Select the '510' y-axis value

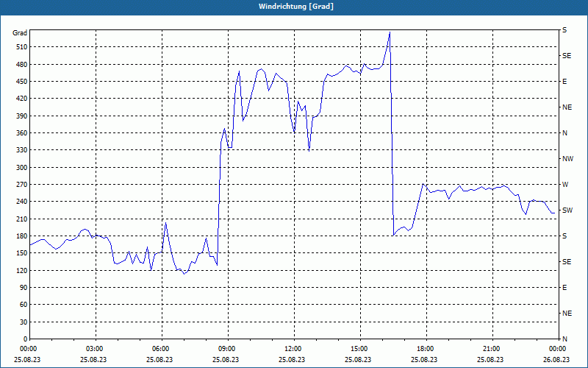tap(22, 47)
